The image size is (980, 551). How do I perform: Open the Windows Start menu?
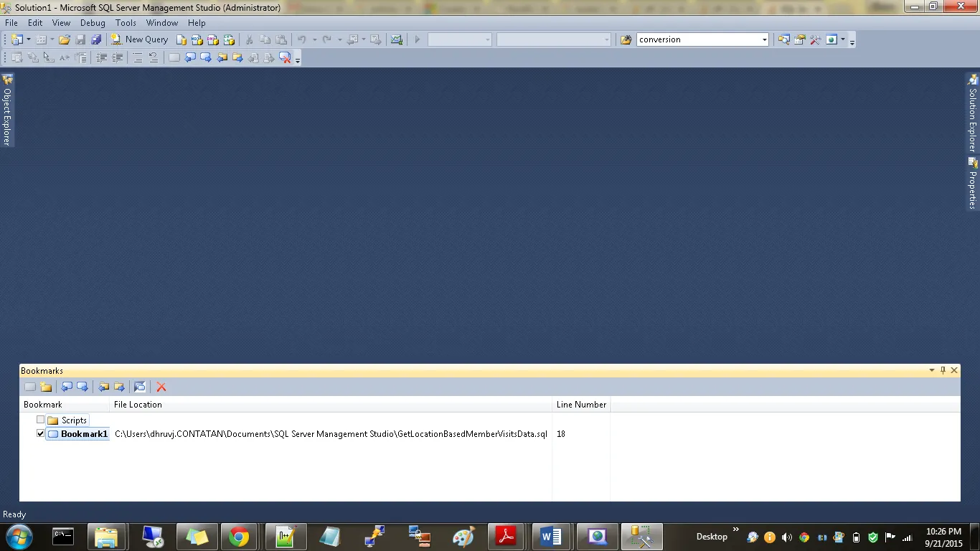click(x=18, y=536)
